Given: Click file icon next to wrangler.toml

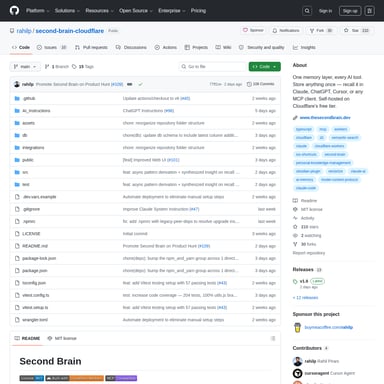Looking at the screenshot, I should click(x=17, y=320).
